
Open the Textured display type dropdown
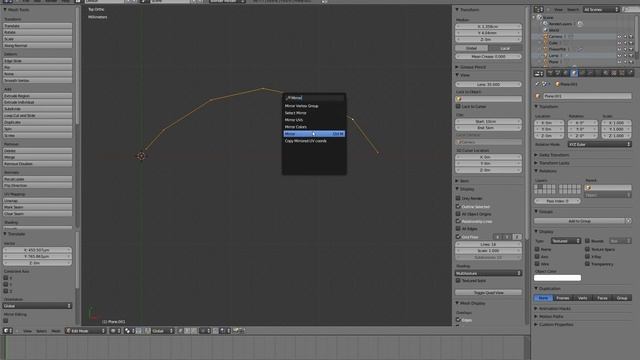click(566, 241)
